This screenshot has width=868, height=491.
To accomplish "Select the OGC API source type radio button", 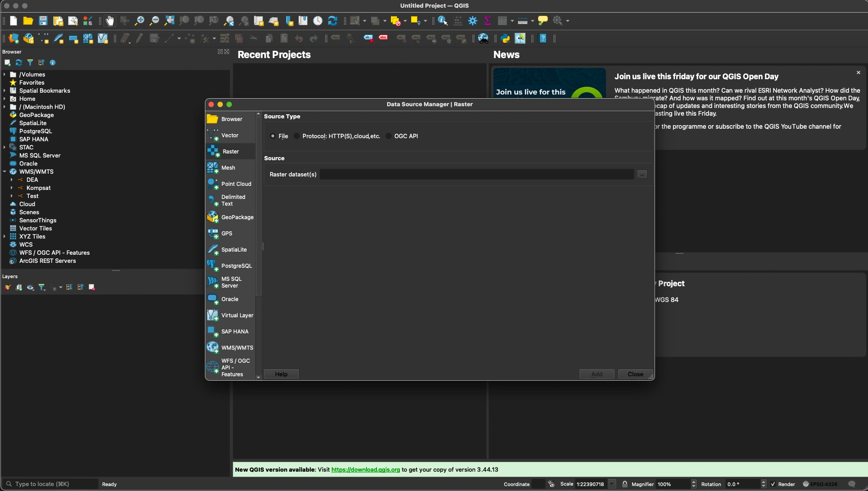I will point(389,136).
